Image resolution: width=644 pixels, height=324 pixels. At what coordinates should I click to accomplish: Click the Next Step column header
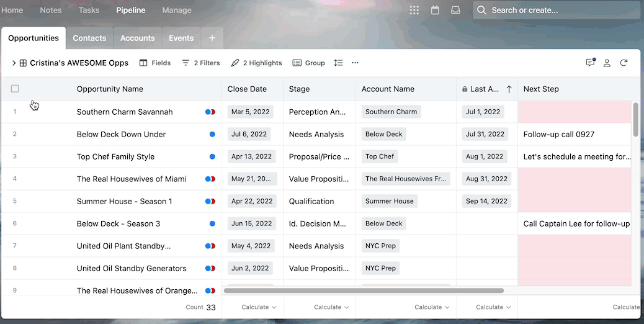[541, 89]
